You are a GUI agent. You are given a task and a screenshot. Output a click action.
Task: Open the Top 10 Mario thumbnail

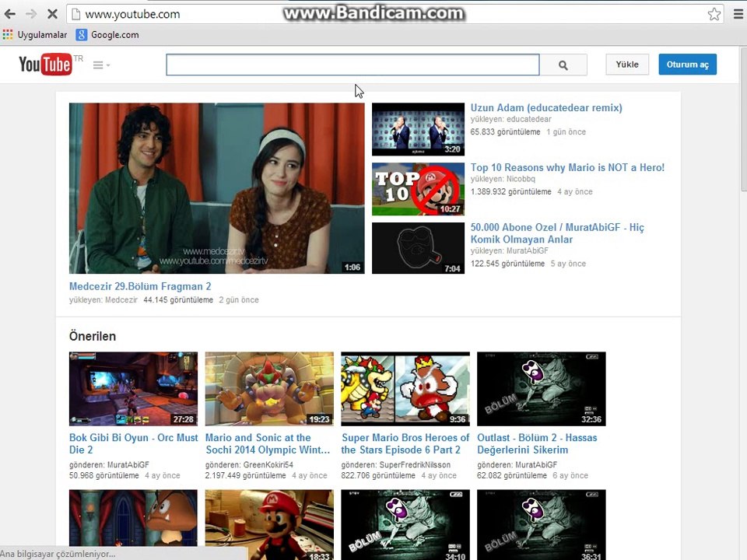pos(419,189)
